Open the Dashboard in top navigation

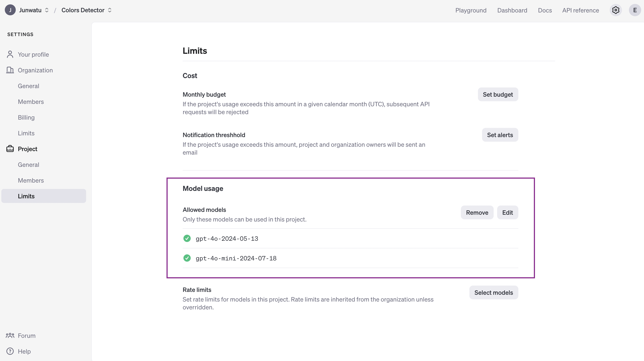coord(512,10)
